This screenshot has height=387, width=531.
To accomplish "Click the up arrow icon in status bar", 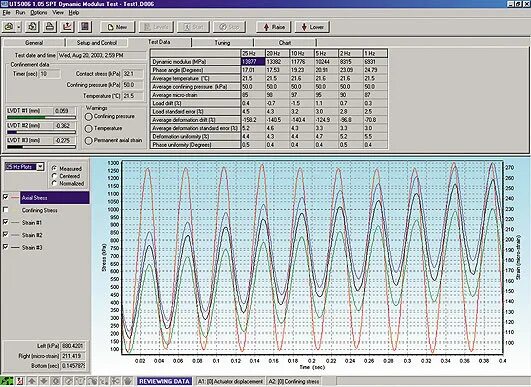I will tap(32, 381).
